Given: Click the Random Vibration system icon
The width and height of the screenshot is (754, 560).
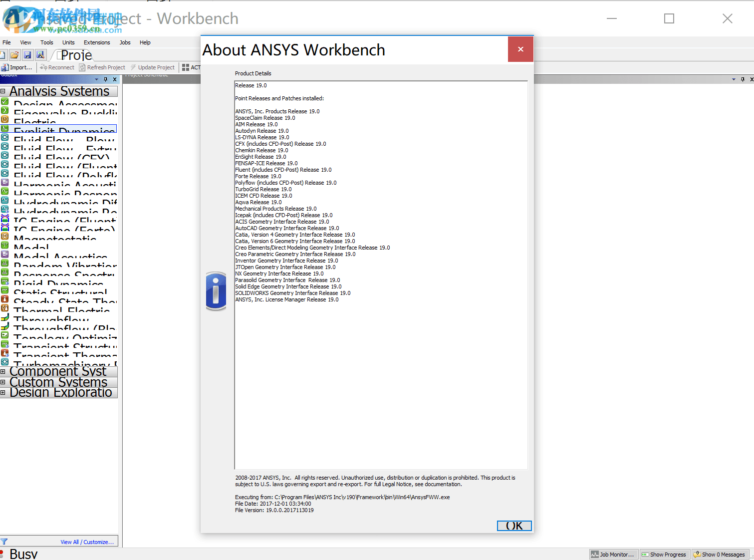Looking at the screenshot, I should 5,263.
